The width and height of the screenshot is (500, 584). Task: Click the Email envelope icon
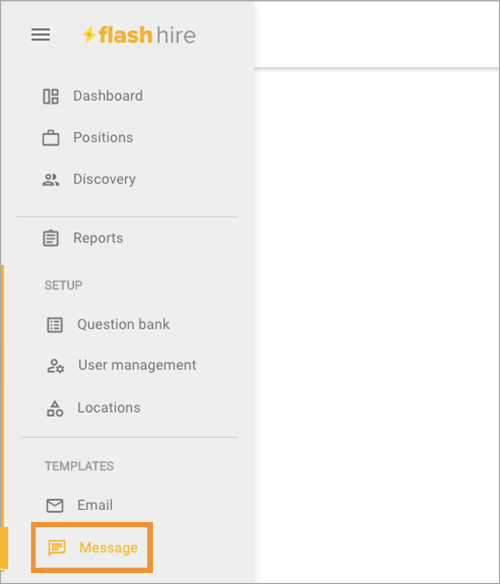pos(55,505)
